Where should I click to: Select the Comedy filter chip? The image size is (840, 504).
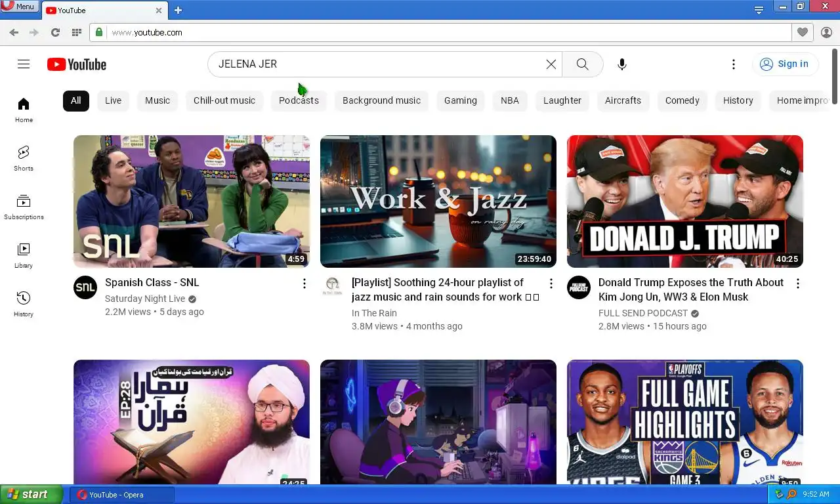tap(682, 100)
